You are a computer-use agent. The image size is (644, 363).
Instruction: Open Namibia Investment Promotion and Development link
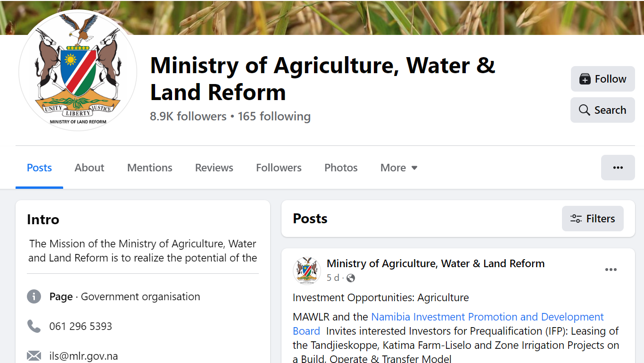487,317
